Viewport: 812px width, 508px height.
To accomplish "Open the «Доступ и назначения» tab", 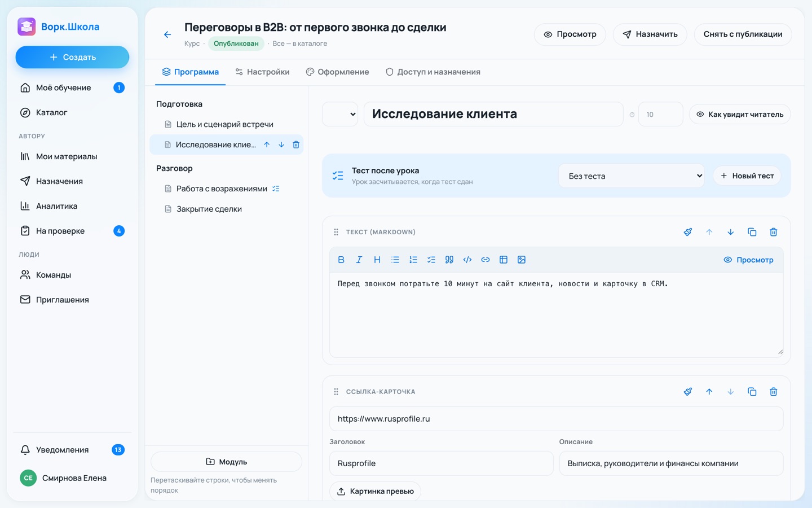I will click(433, 72).
